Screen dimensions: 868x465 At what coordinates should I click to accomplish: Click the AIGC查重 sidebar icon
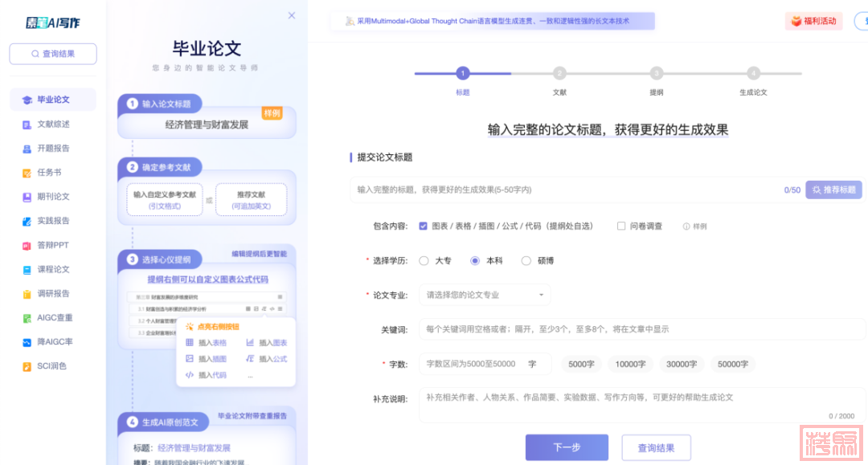(27, 318)
